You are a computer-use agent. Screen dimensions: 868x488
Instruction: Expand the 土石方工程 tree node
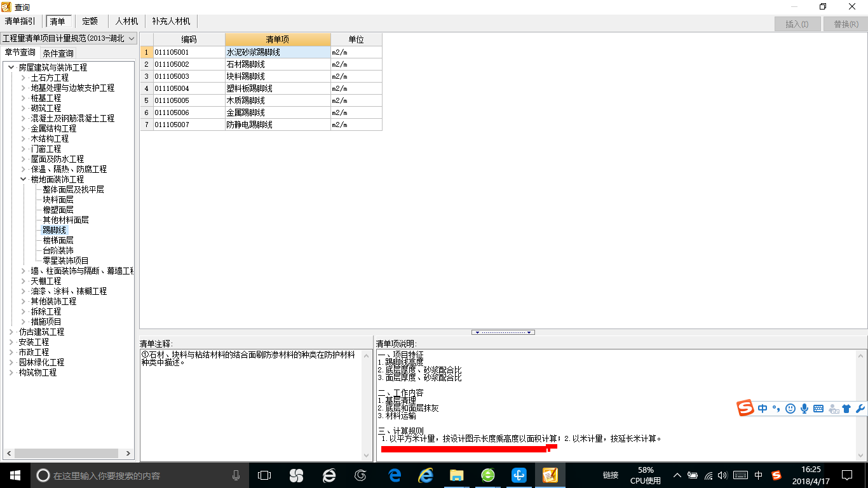coord(24,78)
